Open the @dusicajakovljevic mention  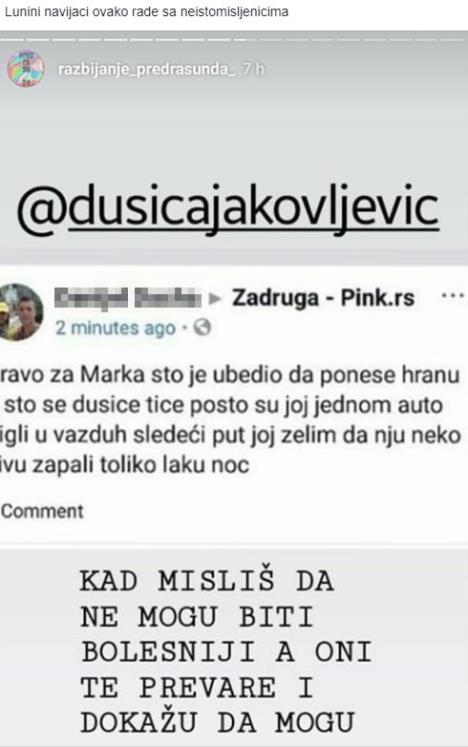pyautogui.click(x=228, y=209)
